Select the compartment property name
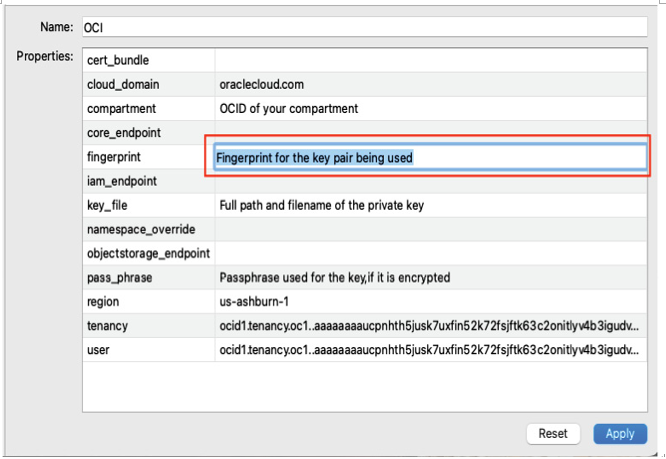The height and width of the screenshot is (459, 666). pyautogui.click(x=121, y=109)
